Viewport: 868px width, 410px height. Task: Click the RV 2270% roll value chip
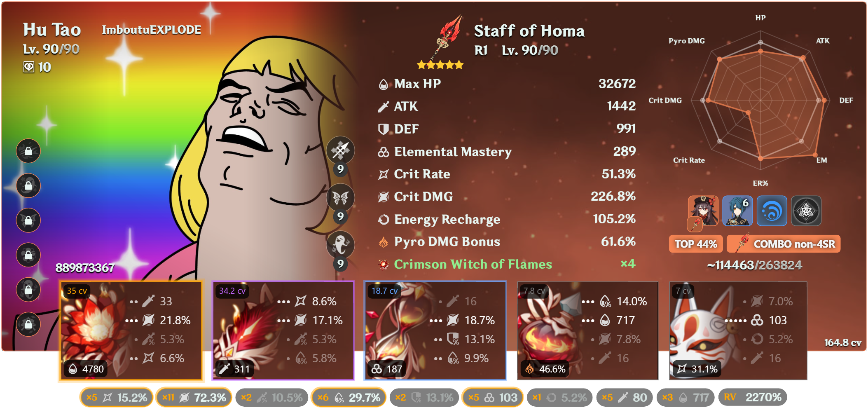pos(753,397)
